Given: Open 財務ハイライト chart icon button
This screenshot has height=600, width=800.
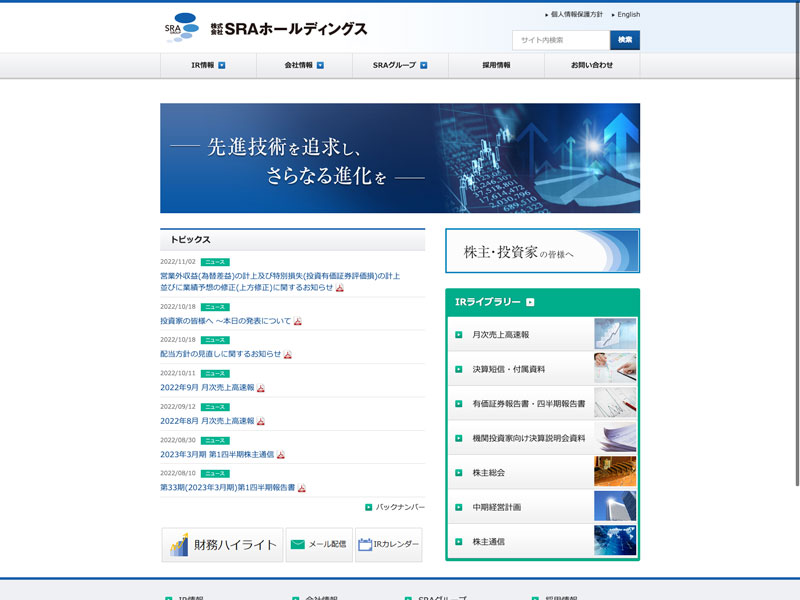Looking at the screenshot, I should 180,545.
